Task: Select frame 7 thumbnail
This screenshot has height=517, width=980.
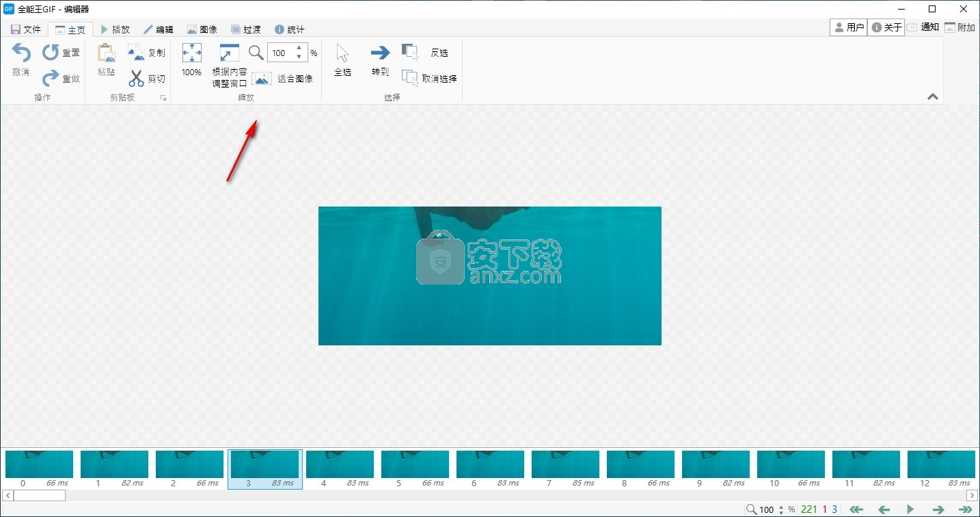Action: [x=565, y=469]
